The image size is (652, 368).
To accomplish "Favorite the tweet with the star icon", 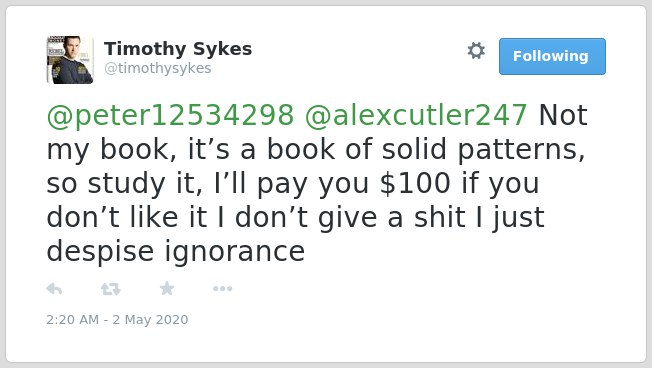I will click(x=167, y=288).
